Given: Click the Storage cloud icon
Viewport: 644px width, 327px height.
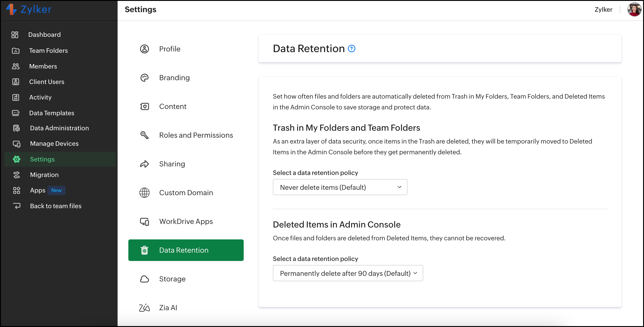Looking at the screenshot, I should [144, 279].
